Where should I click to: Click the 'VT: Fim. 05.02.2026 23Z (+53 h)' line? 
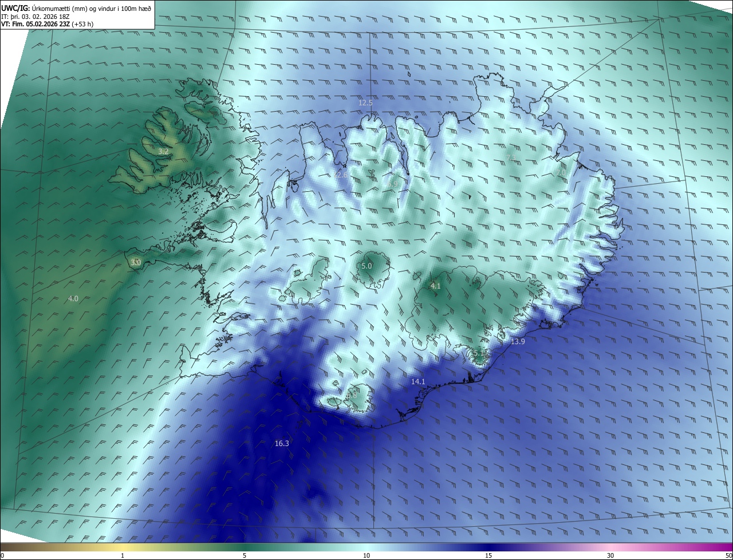pos(47,24)
